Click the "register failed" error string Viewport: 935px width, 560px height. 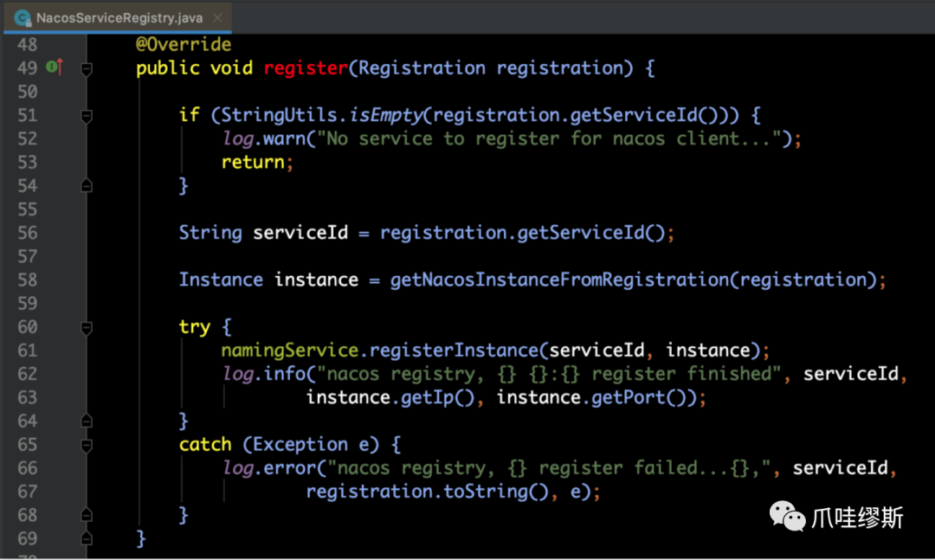[549, 468]
